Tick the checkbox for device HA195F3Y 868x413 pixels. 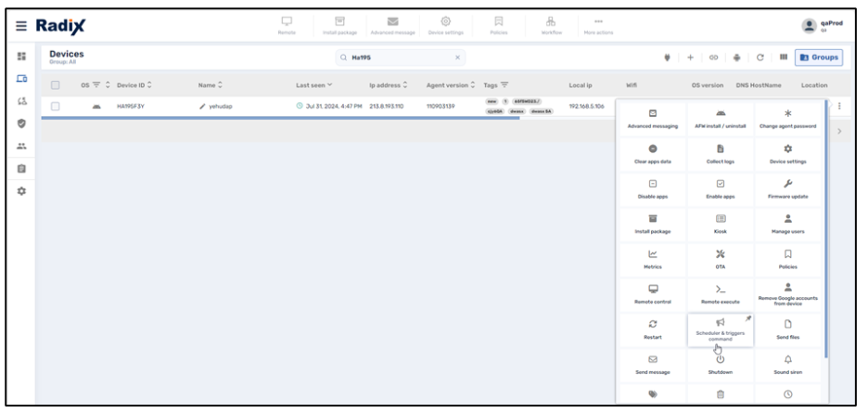pos(56,107)
